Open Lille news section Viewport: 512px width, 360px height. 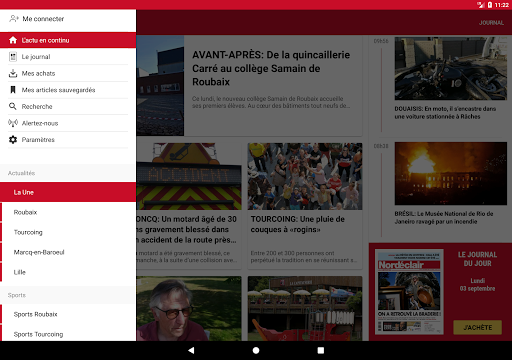[68, 272]
